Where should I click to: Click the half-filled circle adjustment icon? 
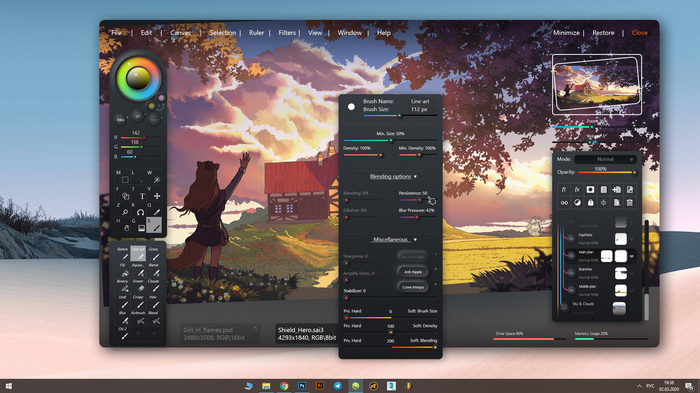[x=577, y=203]
